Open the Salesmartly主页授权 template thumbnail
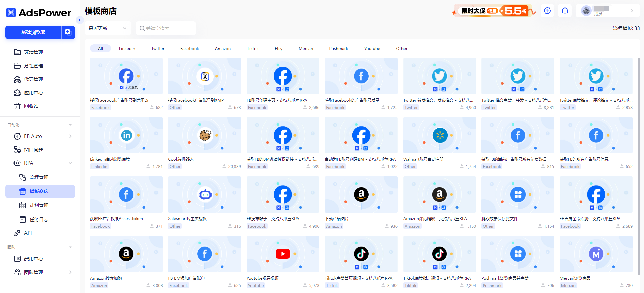This screenshot has height=293, width=644. pyautogui.click(x=205, y=194)
